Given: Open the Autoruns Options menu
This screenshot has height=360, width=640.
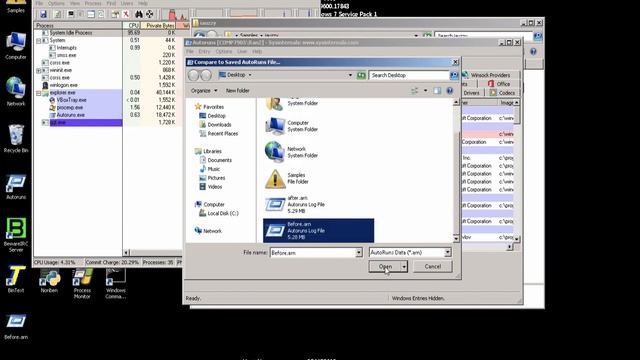Looking at the screenshot, I should coord(224,52).
